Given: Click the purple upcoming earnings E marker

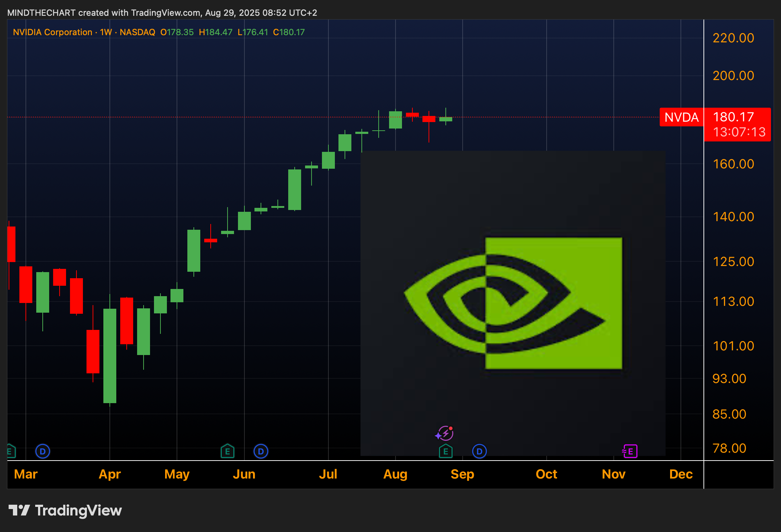Looking at the screenshot, I should click(x=630, y=451).
